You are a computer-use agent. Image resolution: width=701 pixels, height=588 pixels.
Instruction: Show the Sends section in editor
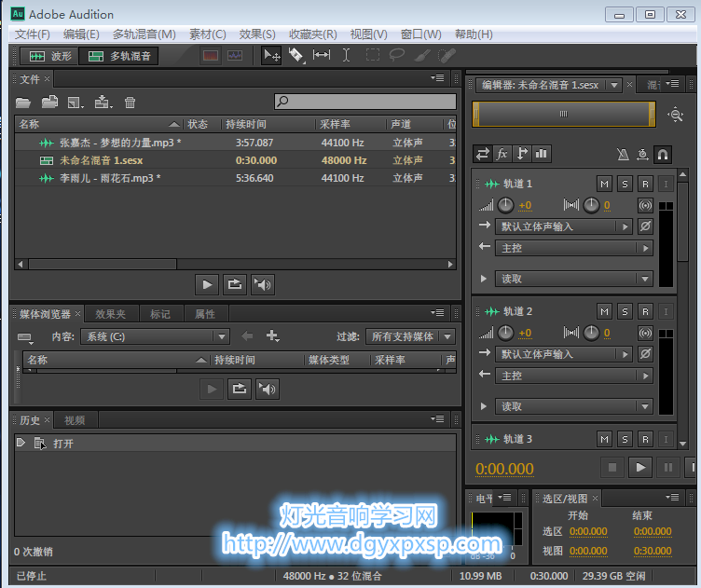522,154
